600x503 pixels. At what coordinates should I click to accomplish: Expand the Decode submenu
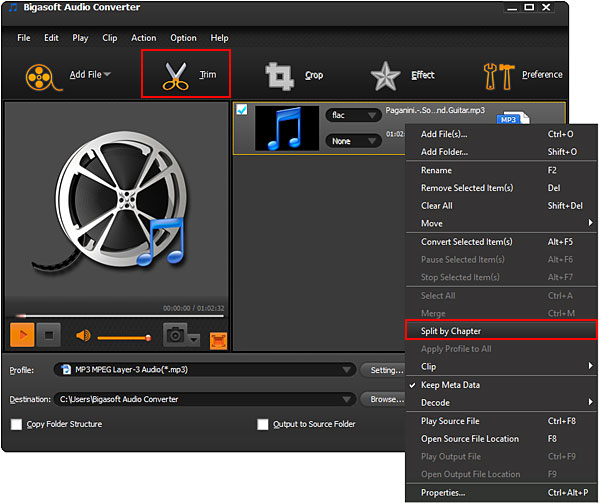pos(502,402)
